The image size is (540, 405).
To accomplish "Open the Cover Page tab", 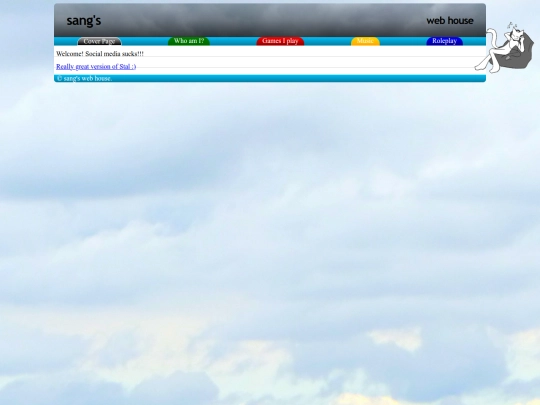I will pyautogui.click(x=99, y=41).
